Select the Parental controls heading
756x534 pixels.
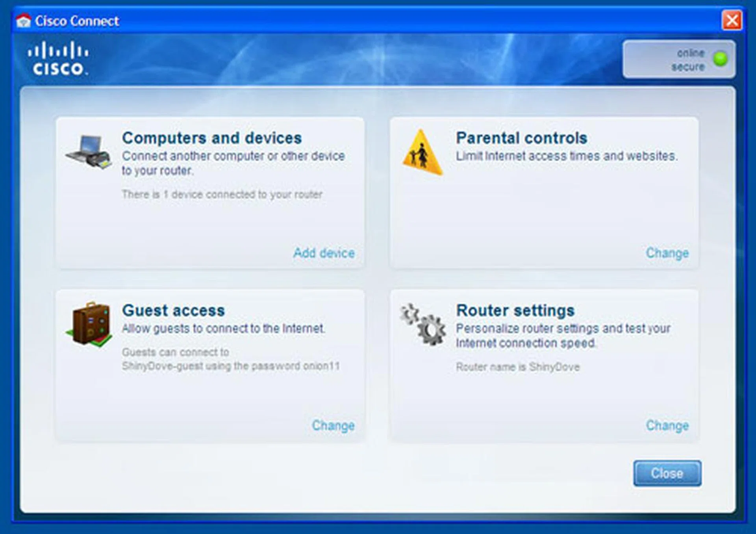point(521,138)
